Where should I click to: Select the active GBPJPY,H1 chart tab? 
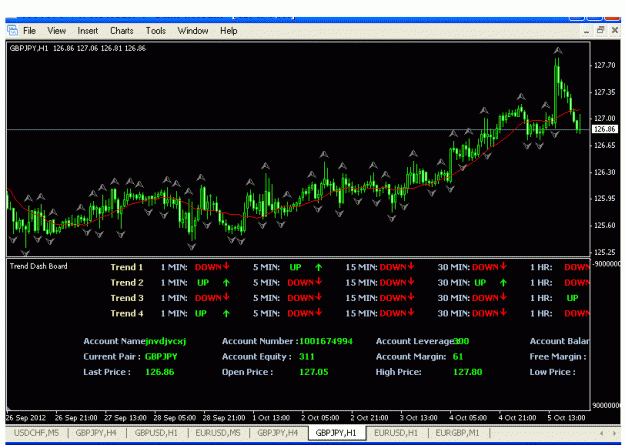(336, 433)
